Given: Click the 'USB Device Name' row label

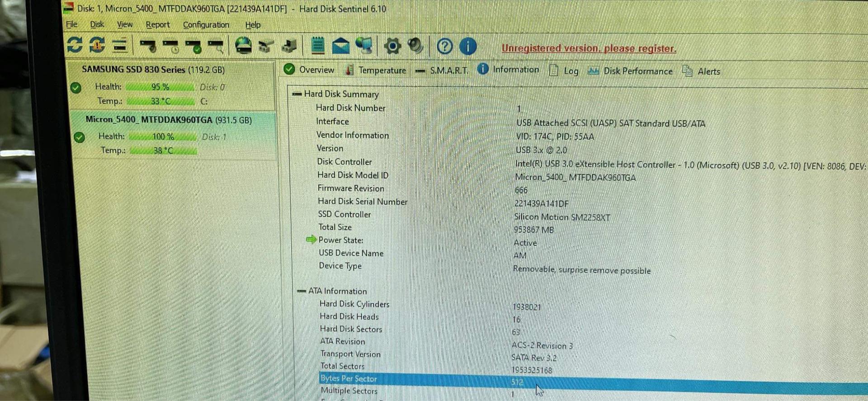Looking at the screenshot, I should pyautogui.click(x=351, y=253).
